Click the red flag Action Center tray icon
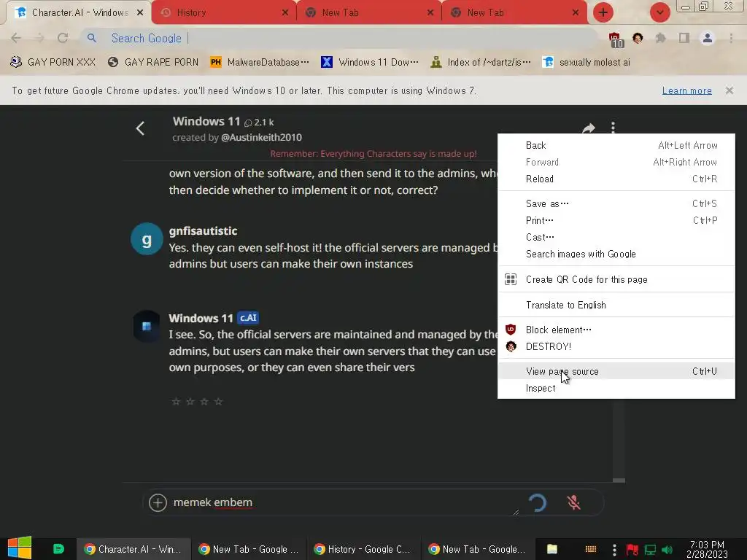This screenshot has height=560, width=747. click(x=632, y=550)
